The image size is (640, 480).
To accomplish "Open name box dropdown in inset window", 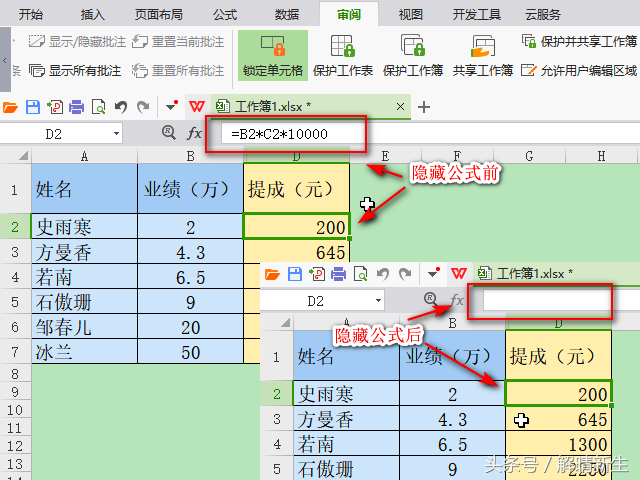I will pos(378,301).
